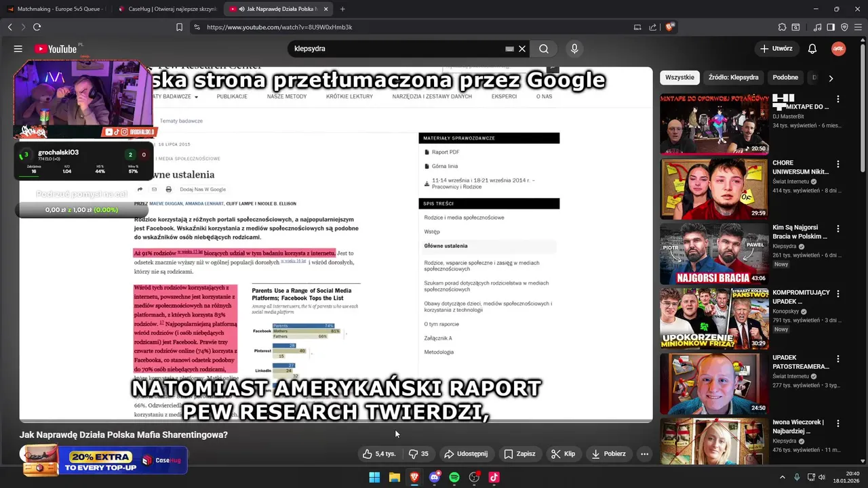Show more filter chips with right arrow
This screenshot has height=488, width=868.
coord(831,78)
